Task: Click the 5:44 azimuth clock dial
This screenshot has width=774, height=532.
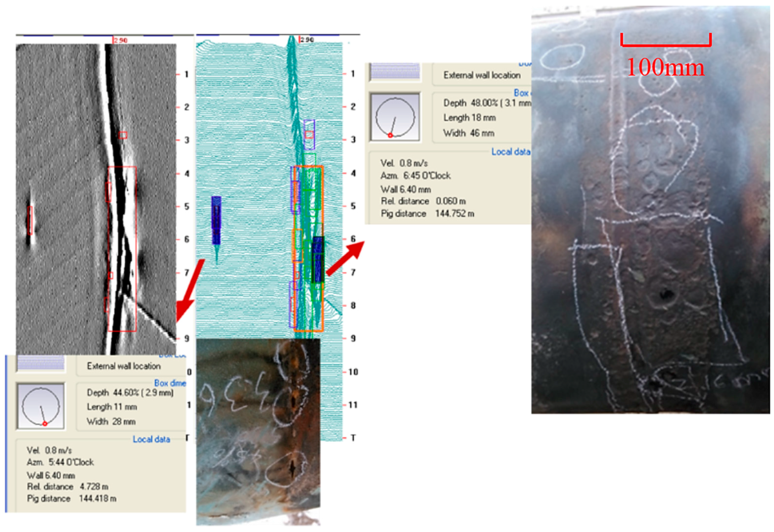Action: [x=41, y=406]
